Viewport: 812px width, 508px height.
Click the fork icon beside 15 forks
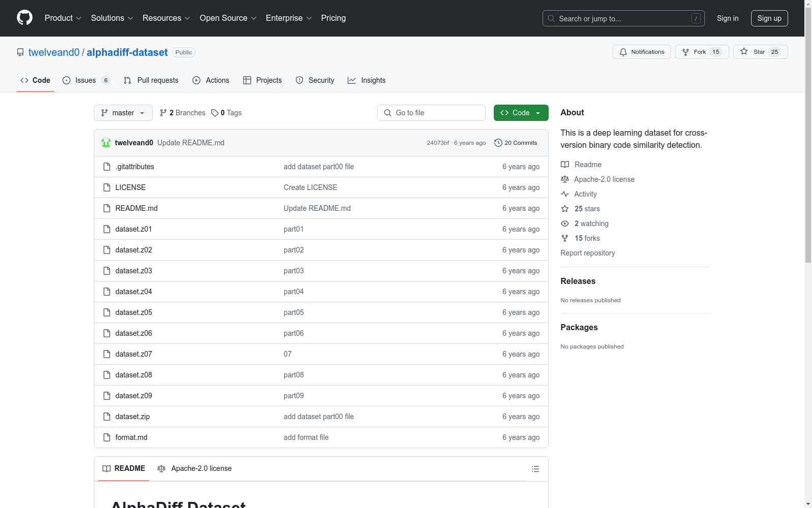coord(565,238)
